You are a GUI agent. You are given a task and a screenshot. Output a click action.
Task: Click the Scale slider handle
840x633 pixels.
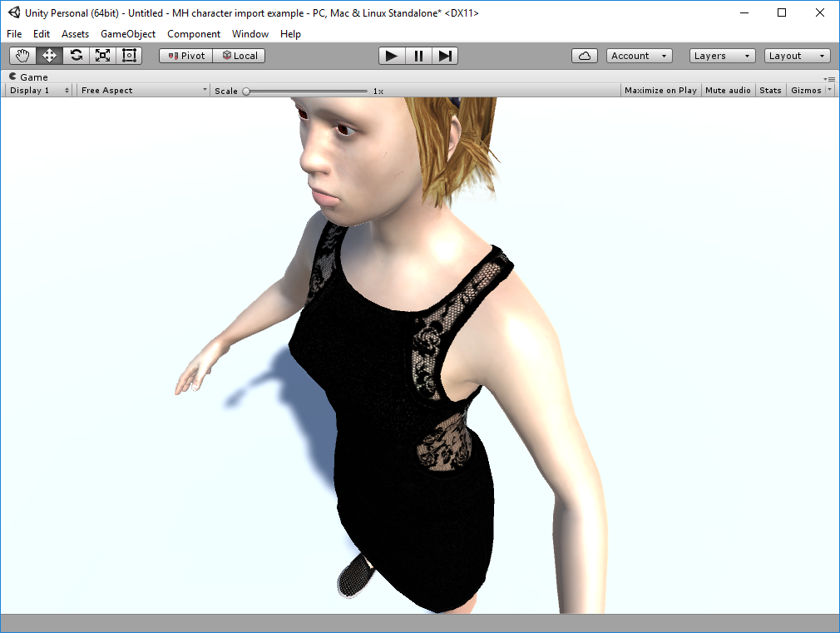tap(246, 91)
